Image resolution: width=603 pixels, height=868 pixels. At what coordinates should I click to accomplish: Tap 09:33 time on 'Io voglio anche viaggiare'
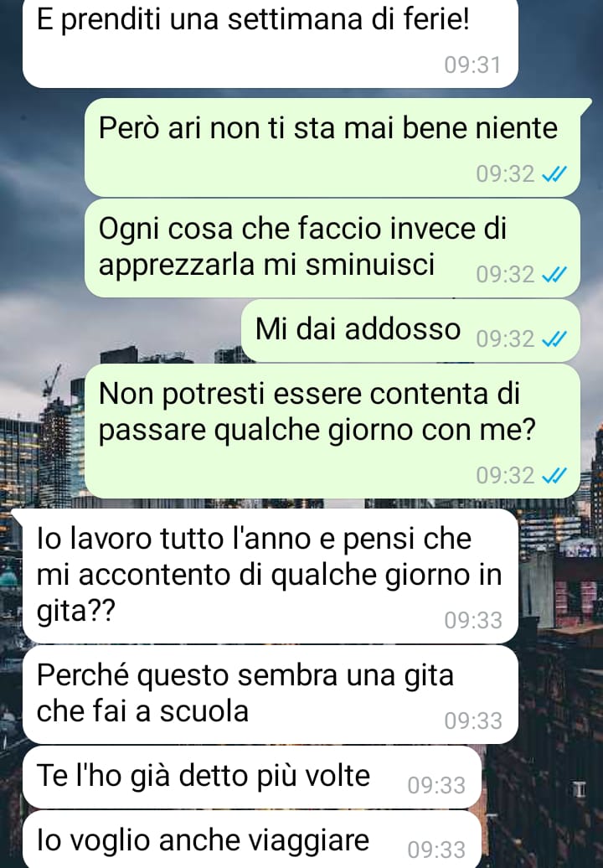point(436,850)
